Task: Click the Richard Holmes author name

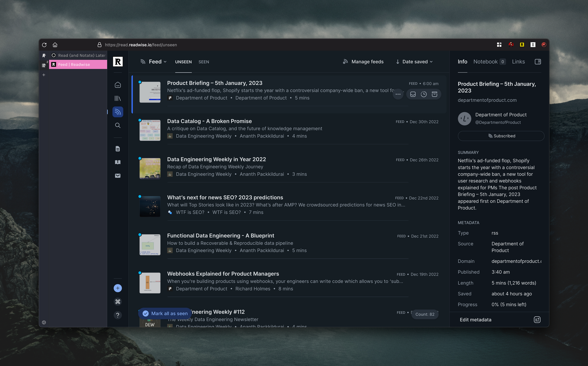Action: tap(253, 289)
